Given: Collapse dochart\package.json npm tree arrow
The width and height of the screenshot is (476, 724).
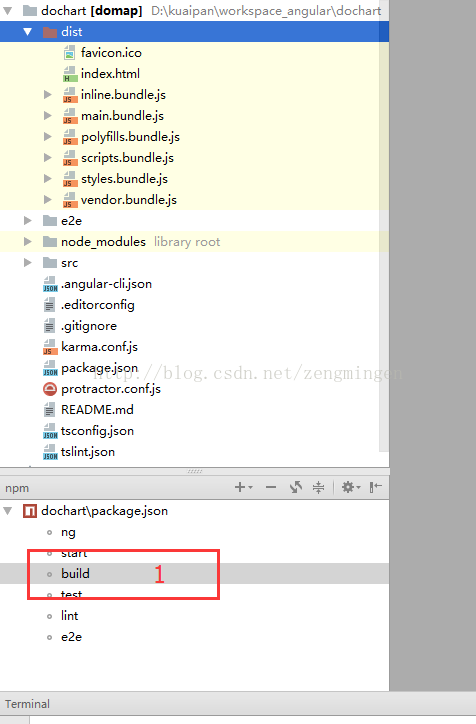Looking at the screenshot, I should click(x=8, y=511).
